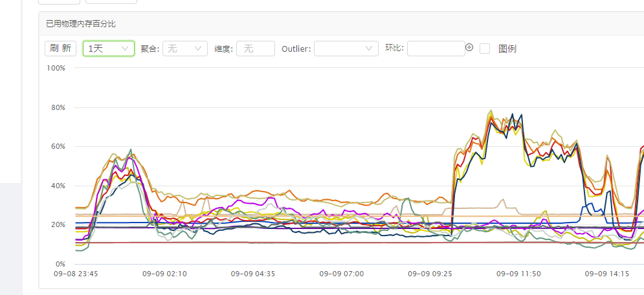This screenshot has height=295, width=644.
Task: Open the 1天 time range dropdown
Action: click(x=108, y=49)
